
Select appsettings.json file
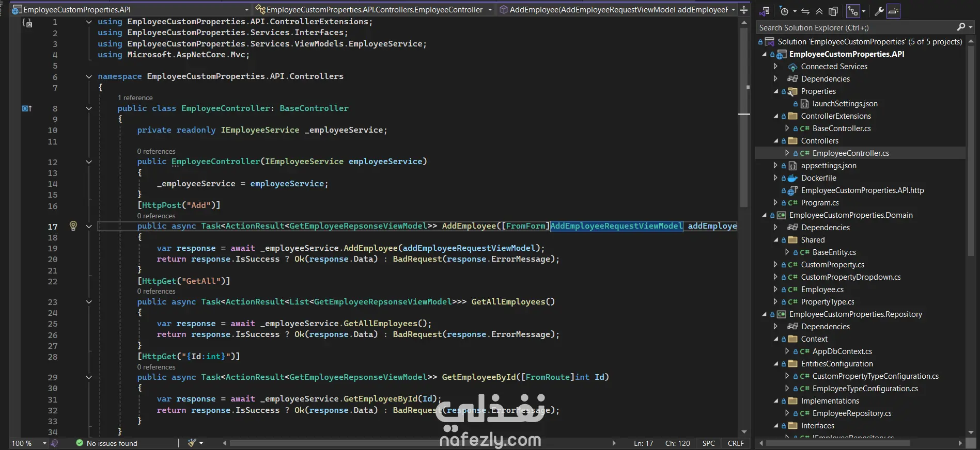pos(828,166)
